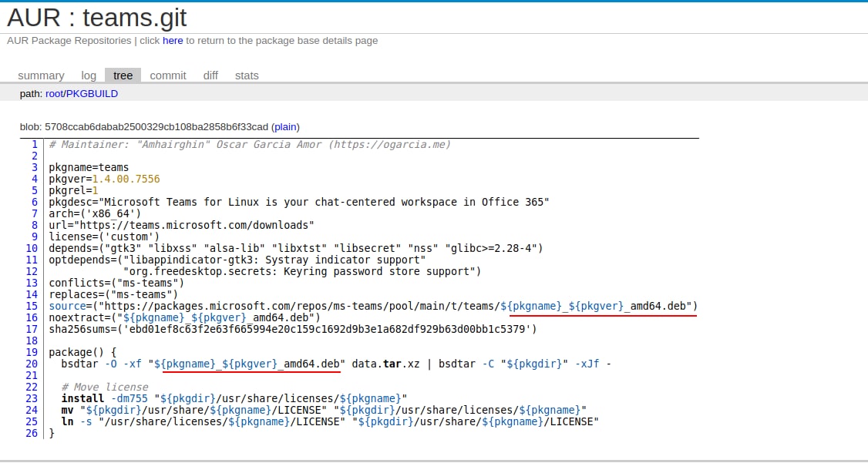868x463 pixels.
Task: Jump to line number 3
Action: click(35, 167)
